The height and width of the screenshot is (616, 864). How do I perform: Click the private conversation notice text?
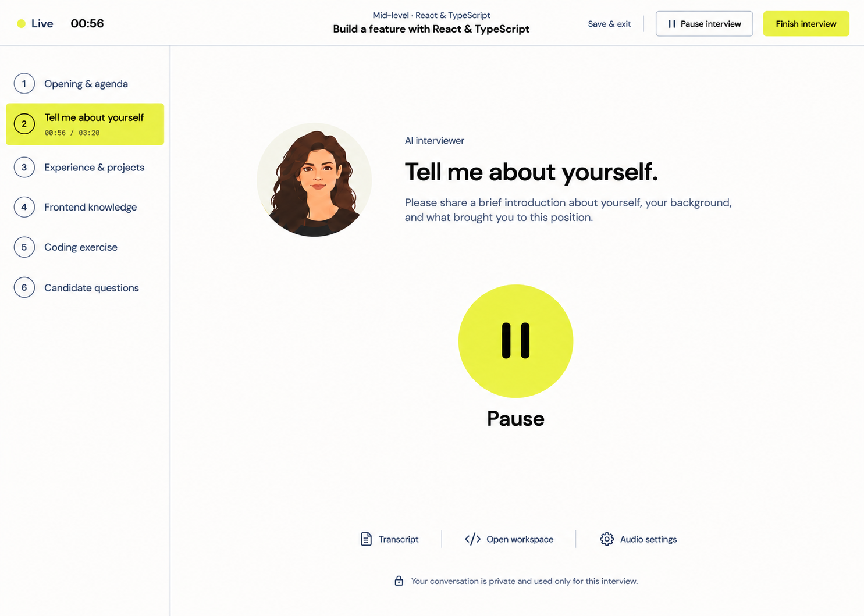pos(524,581)
